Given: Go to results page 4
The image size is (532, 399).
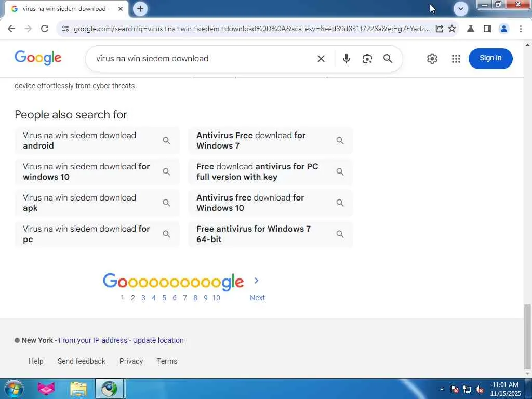Looking at the screenshot, I should click(x=154, y=298).
